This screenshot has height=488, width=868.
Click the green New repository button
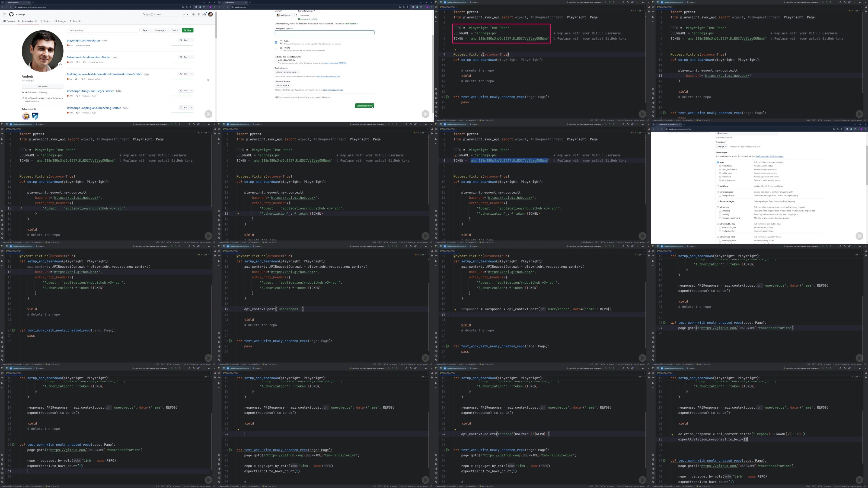188,30
